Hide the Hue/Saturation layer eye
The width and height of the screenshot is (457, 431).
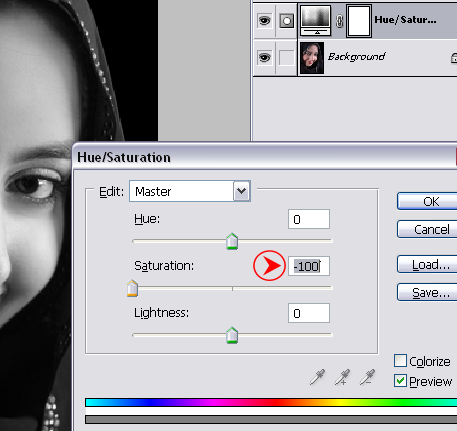pyautogui.click(x=264, y=21)
